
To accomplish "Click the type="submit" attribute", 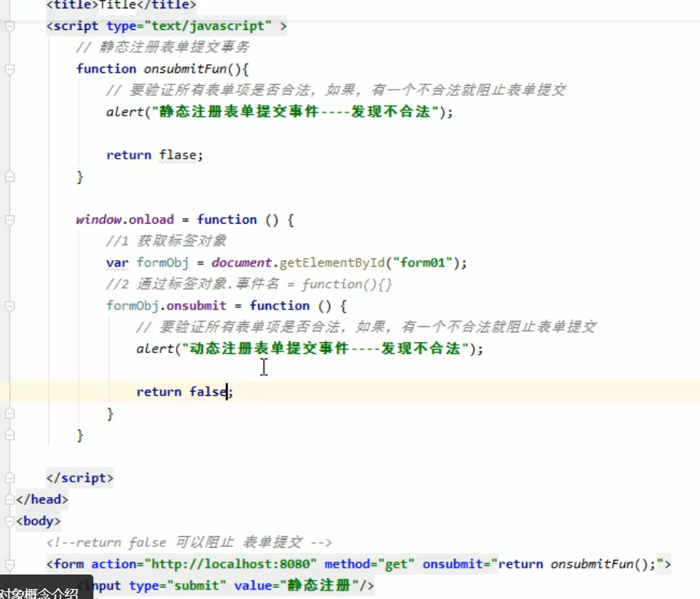I will pos(178,585).
